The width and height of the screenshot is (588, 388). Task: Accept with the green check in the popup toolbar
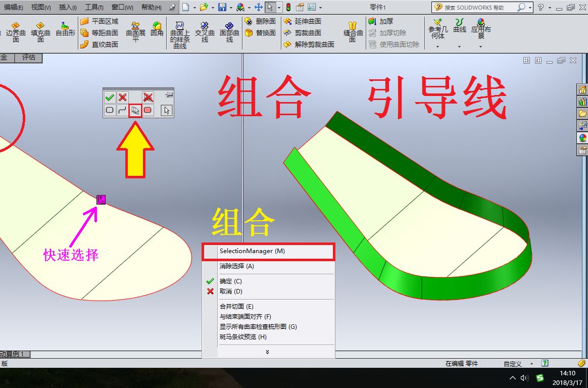(109, 97)
